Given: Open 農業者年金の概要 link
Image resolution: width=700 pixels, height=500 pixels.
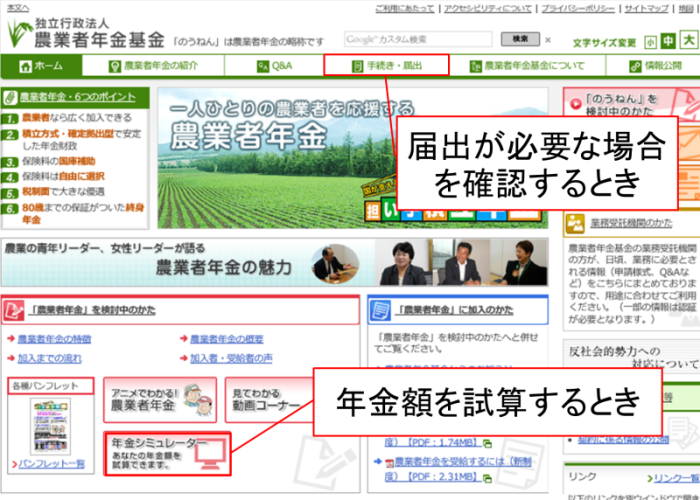Looking at the screenshot, I should tap(227, 339).
